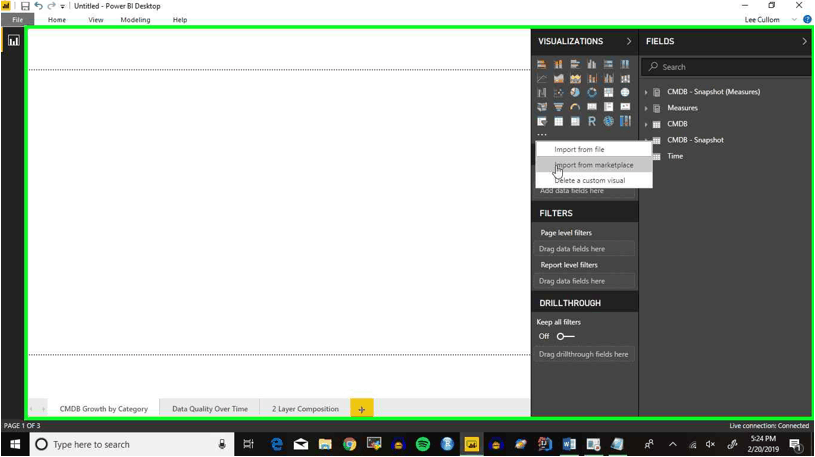
Task: Select the Stacked column chart visual
Action: coord(558,64)
